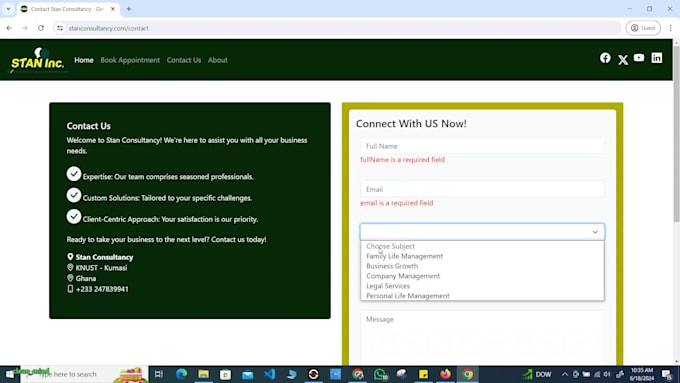The width and height of the screenshot is (680, 383).
Task: Open File Explorer from the taskbar
Action: click(203, 374)
